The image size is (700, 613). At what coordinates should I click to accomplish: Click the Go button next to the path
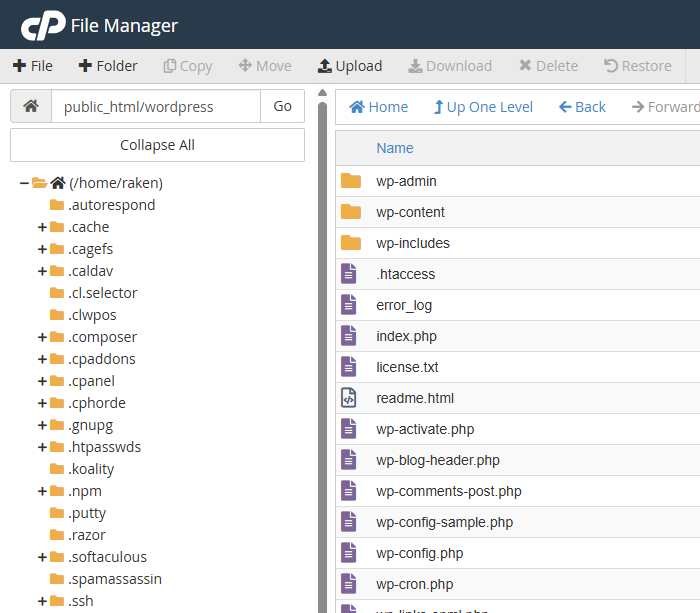click(282, 106)
